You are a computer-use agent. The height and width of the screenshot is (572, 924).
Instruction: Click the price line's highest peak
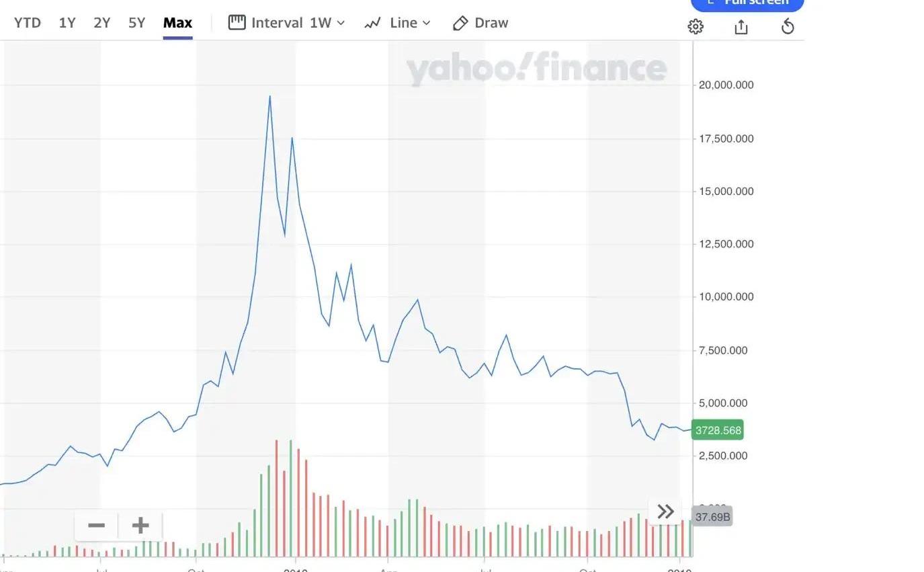tap(270, 96)
